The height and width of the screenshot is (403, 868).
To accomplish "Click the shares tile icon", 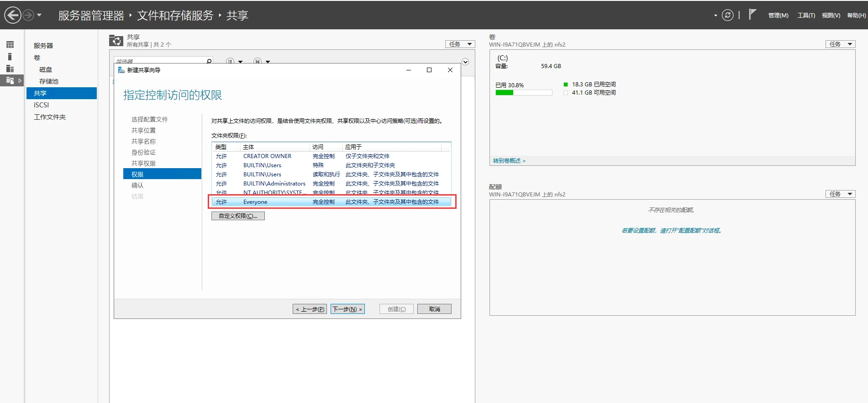I will (x=116, y=41).
